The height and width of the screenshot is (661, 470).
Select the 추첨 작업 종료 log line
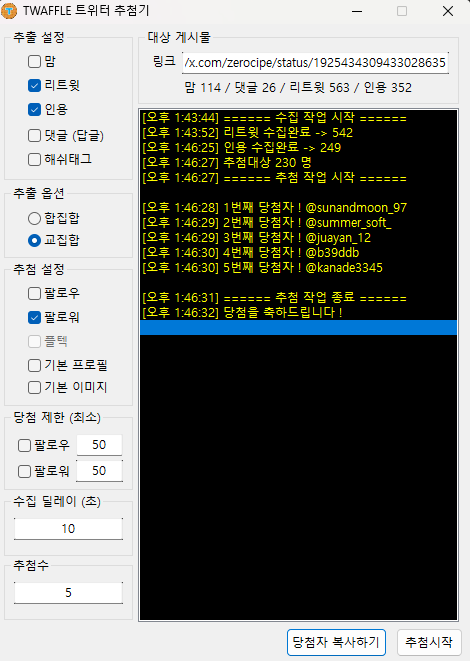298,298
